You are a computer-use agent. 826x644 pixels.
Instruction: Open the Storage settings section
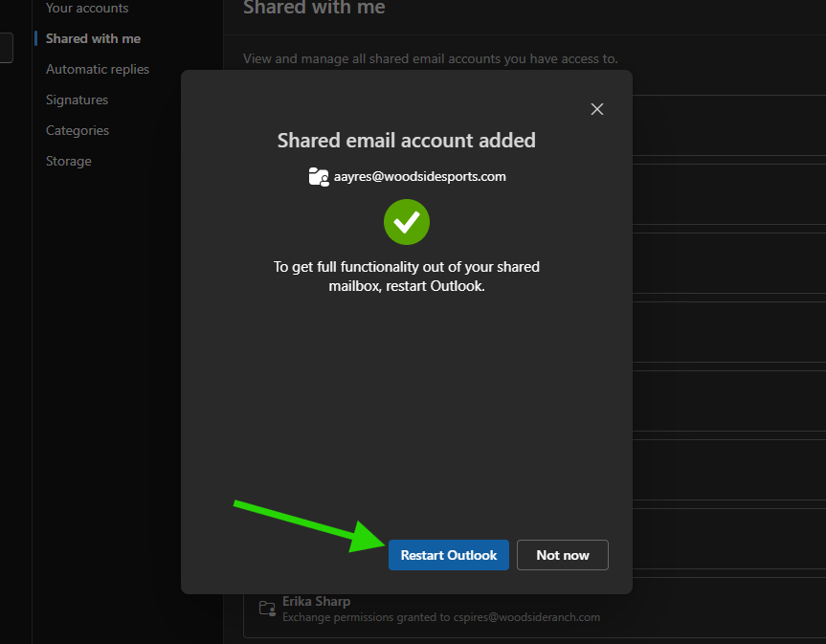click(69, 161)
